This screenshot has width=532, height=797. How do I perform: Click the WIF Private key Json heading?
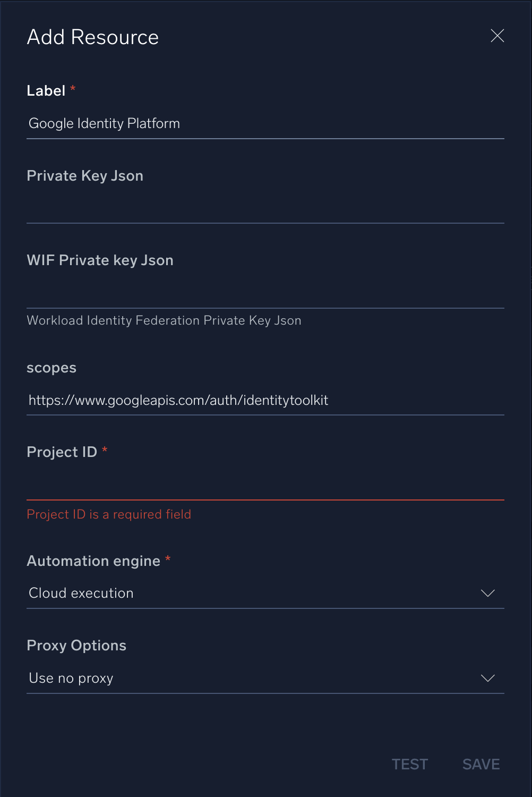pyautogui.click(x=100, y=260)
